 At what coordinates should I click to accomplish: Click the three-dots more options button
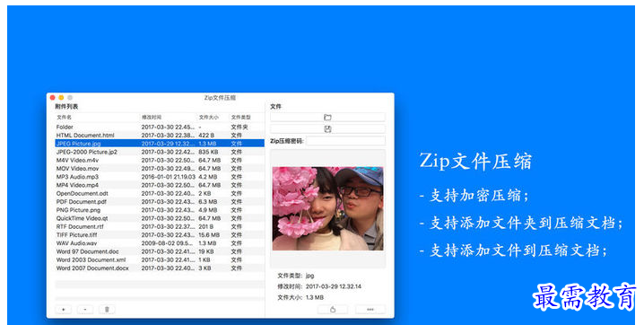coord(370,310)
